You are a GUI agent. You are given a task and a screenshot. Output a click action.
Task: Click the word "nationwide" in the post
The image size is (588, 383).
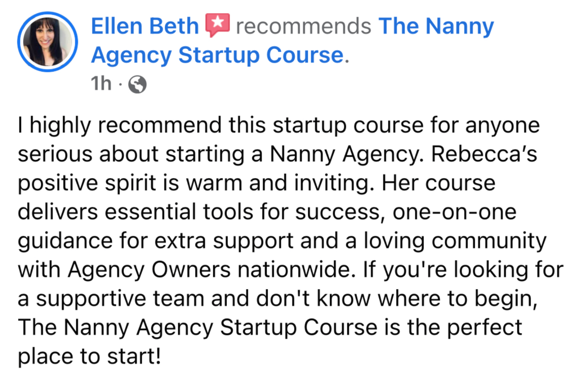[x=296, y=270]
